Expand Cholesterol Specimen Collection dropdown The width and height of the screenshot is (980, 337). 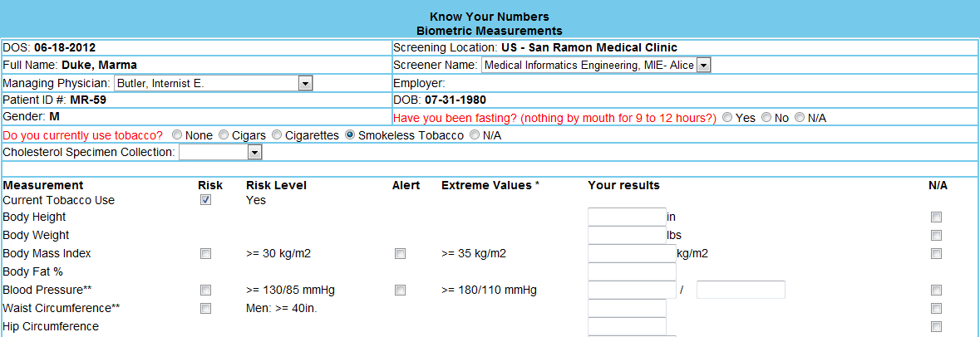tap(254, 153)
